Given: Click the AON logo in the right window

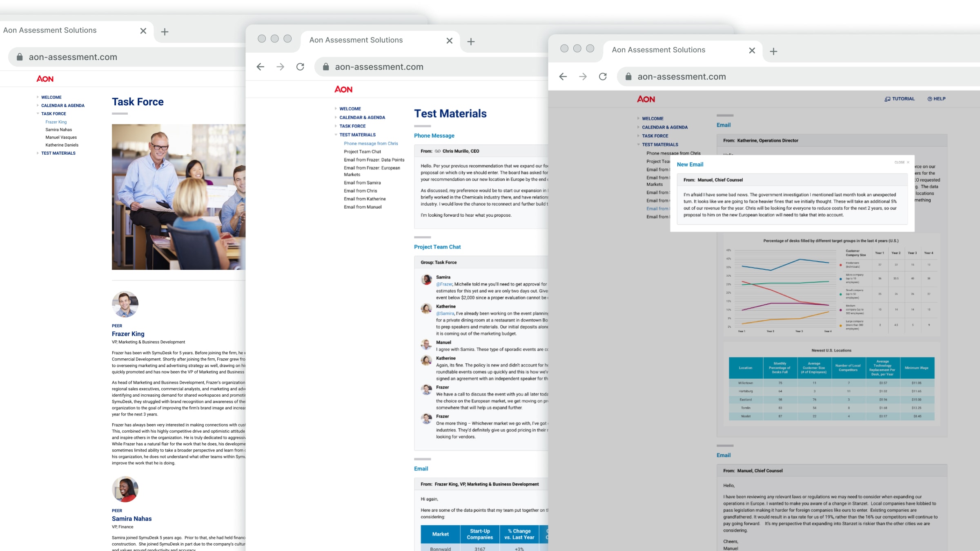Looking at the screenshot, I should (x=646, y=99).
